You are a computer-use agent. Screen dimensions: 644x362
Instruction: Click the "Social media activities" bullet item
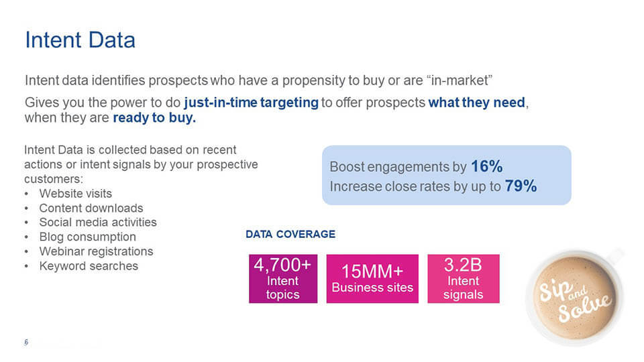[x=98, y=222]
